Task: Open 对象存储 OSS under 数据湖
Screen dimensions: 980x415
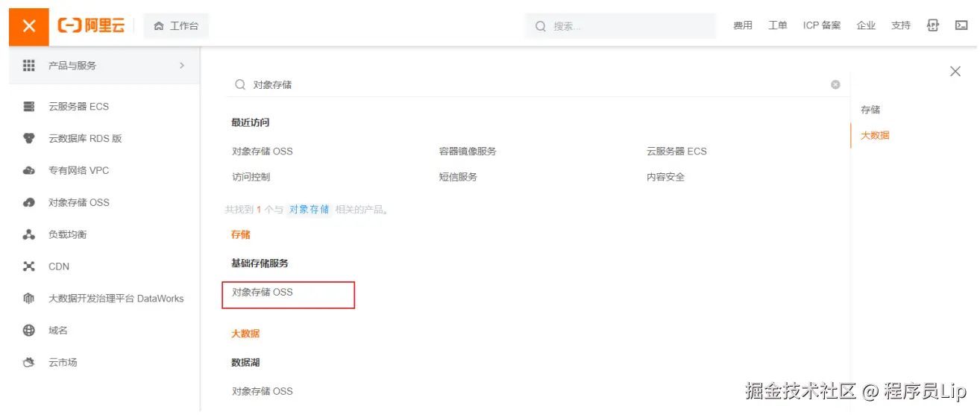Action: tap(263, 392)
